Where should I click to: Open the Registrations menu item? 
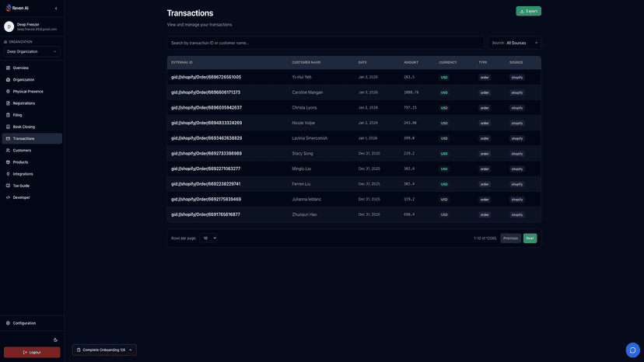click(x=32, y=103)
